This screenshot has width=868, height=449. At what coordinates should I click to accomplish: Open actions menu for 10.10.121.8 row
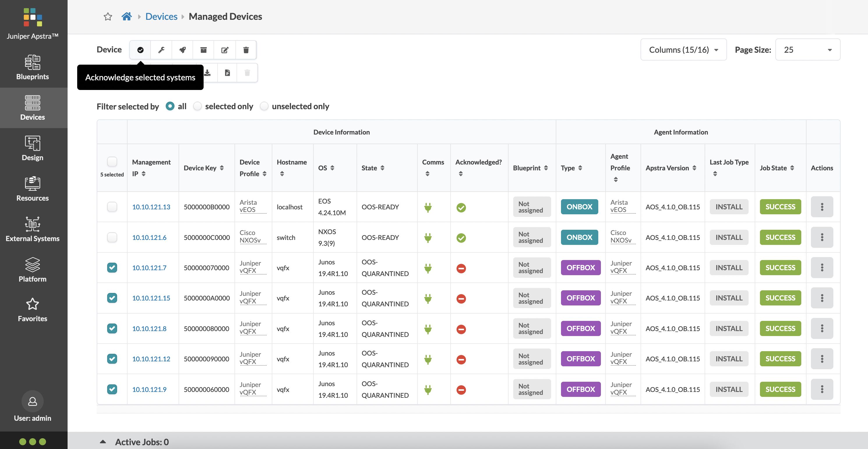click(822, 328)
